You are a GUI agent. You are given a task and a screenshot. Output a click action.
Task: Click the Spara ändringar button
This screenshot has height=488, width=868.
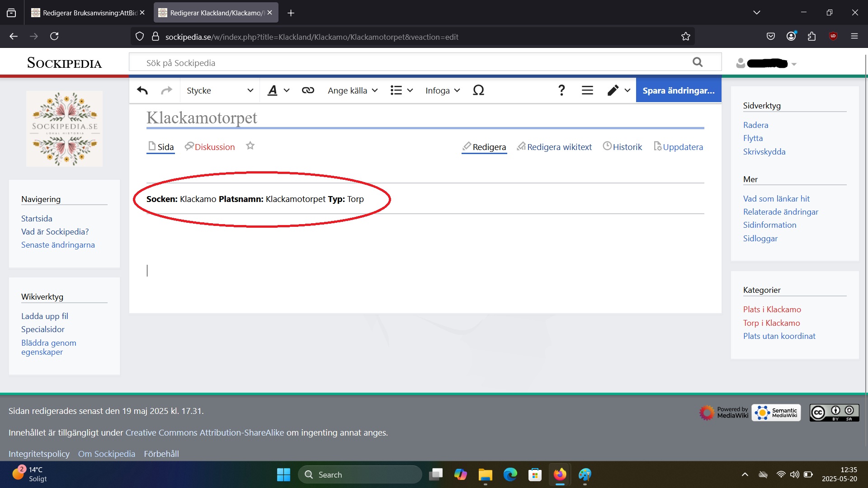click(x=678, y=90)
